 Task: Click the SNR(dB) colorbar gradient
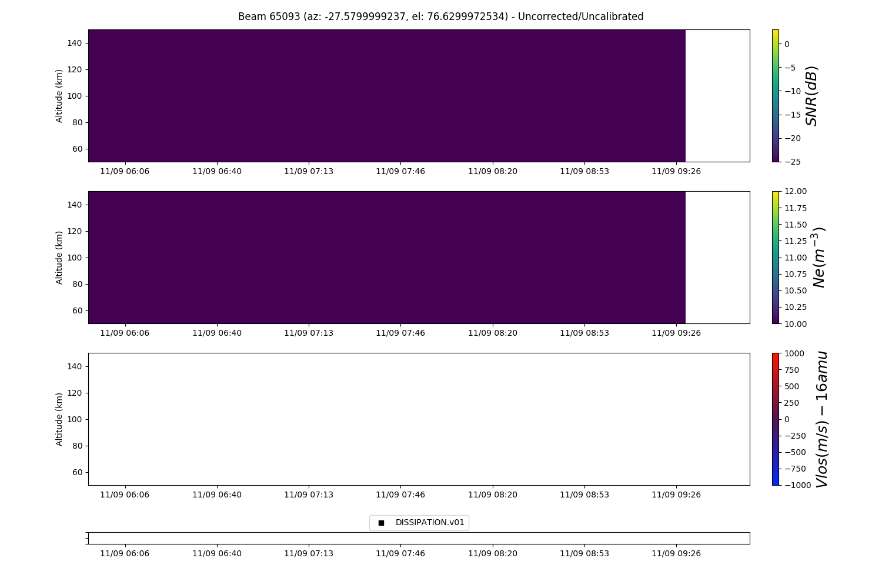[x=776, y=95]
